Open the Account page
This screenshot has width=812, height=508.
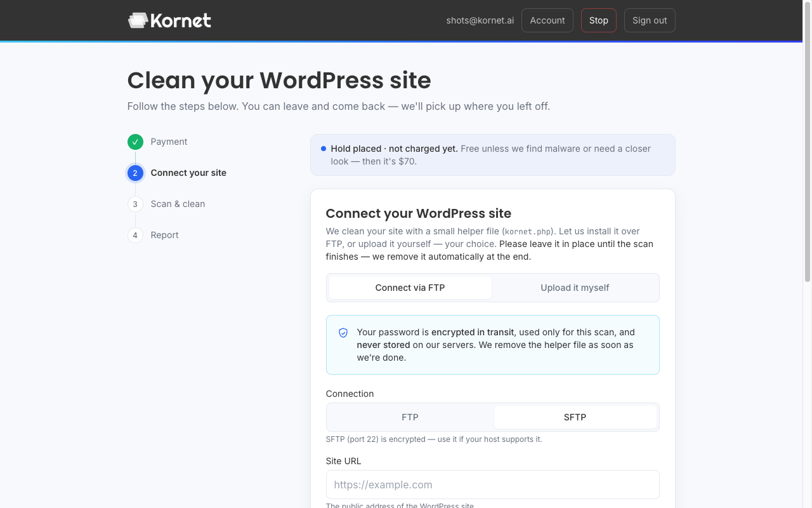tap(547, 20)
